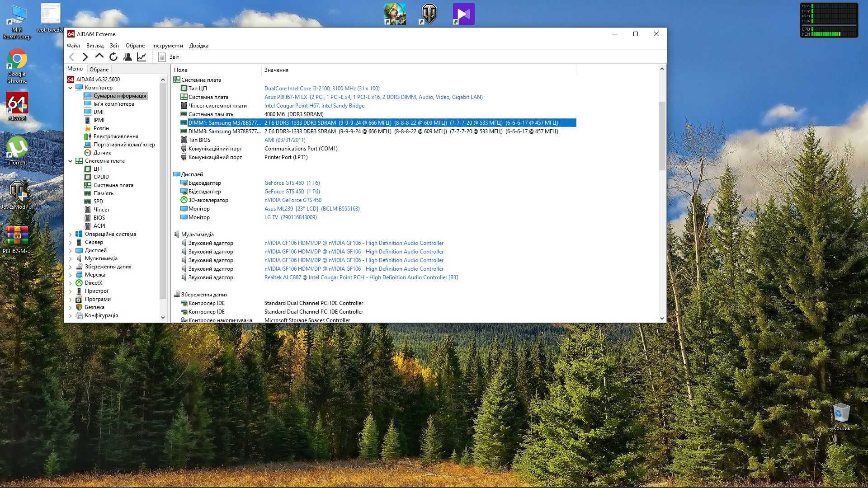This screenshot has width=868, height=488.
Task: Select AIDA64 v6.32.5600 root tree item
Action: pyautogui.click(x=94, y=80)
